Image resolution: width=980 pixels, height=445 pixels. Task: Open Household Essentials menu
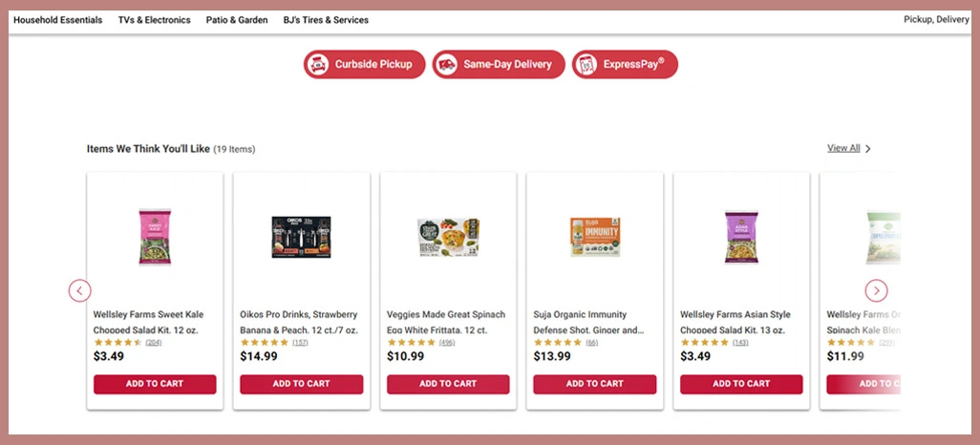pos(58,20)
